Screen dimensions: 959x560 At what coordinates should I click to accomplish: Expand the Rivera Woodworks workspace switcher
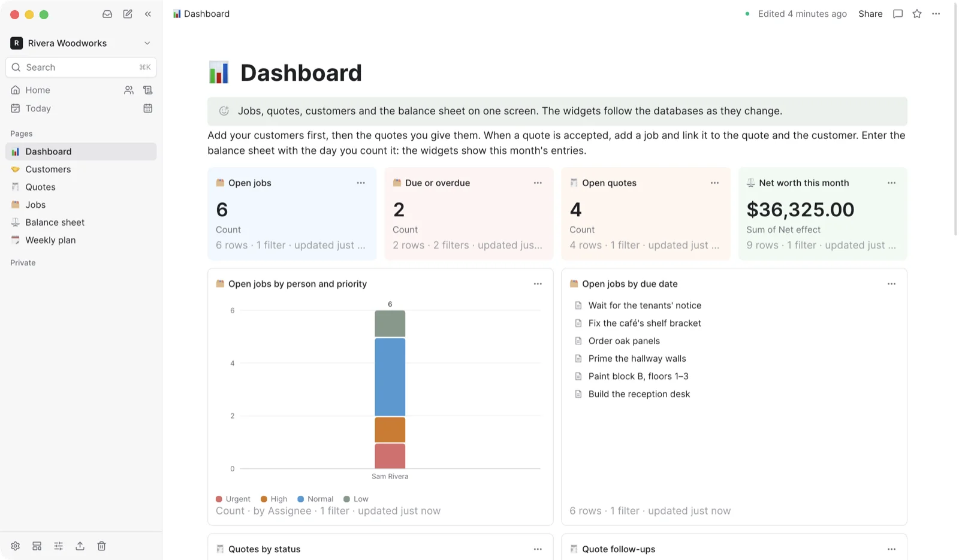pos(81,43)
